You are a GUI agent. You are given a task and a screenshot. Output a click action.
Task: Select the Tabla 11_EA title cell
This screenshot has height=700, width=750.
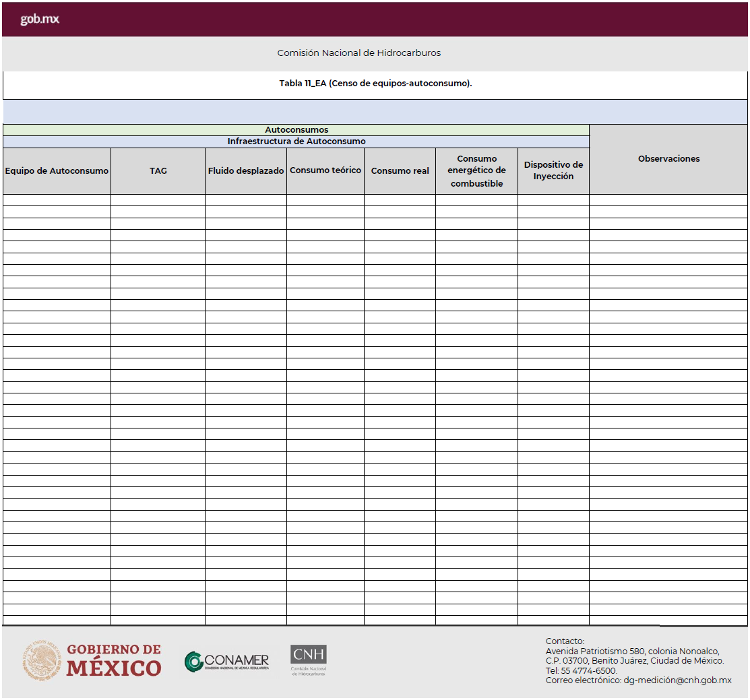point(375,84)
